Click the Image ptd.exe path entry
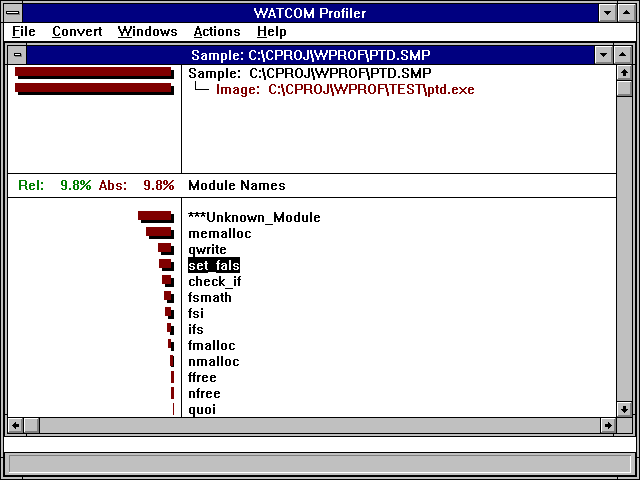 pyautogui.click(x=342, y=89)
